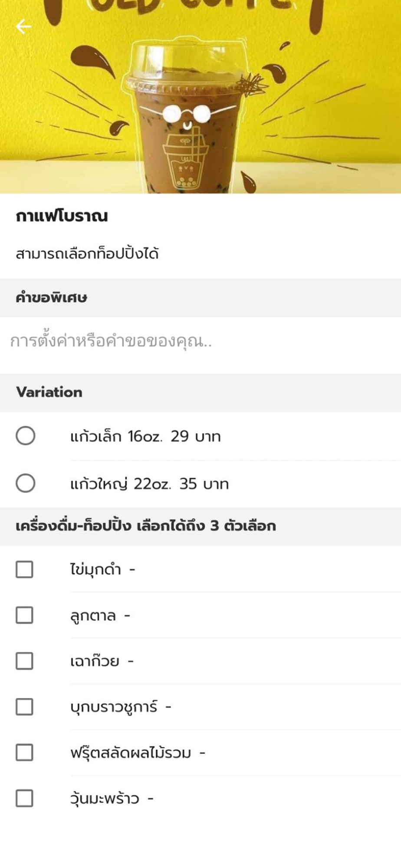The width and height of the screenshot is (401, 868).
Task: Check the วุ้นมะพร้าว topping checkbox
Action: 24,799
